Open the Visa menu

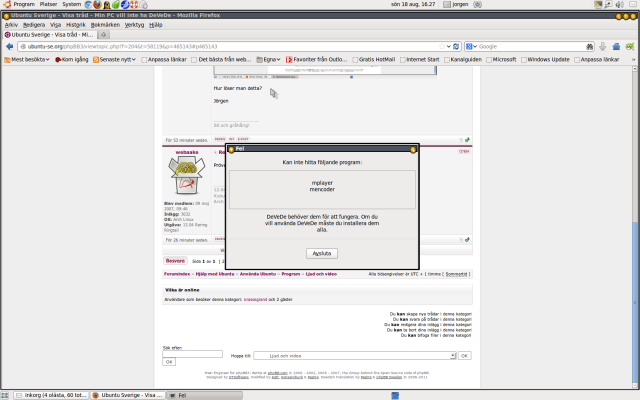tap(55, 25)
